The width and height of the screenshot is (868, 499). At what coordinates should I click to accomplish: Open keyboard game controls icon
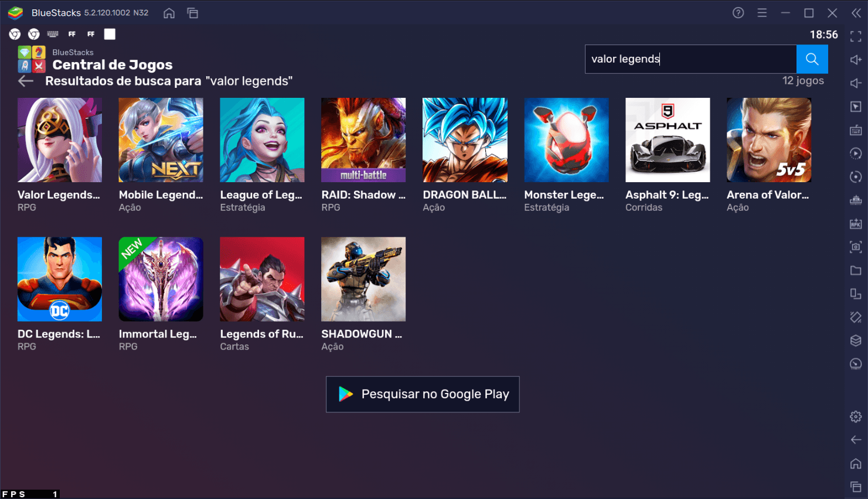[856, 130]
